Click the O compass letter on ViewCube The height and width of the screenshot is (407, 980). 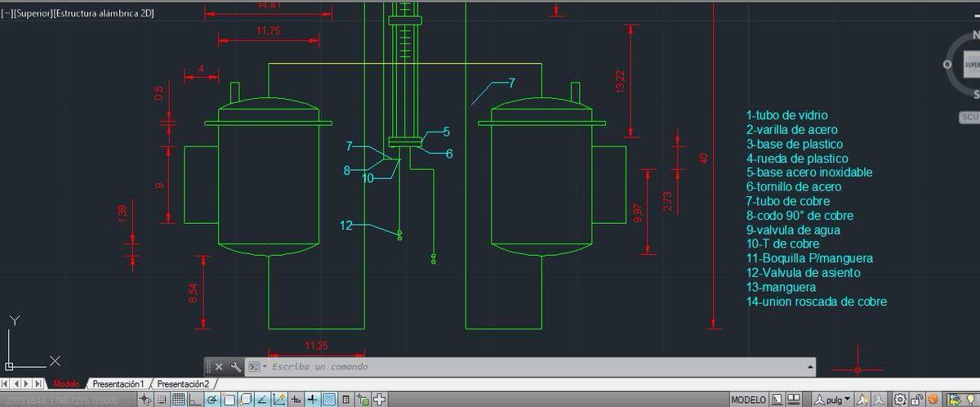[x=948, y=65]
